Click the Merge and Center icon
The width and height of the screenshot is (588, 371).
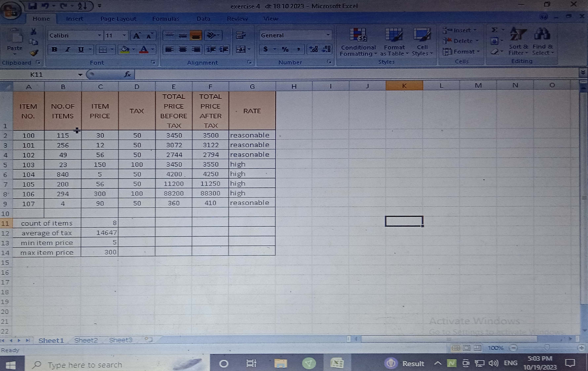click(x=241, y=50)
